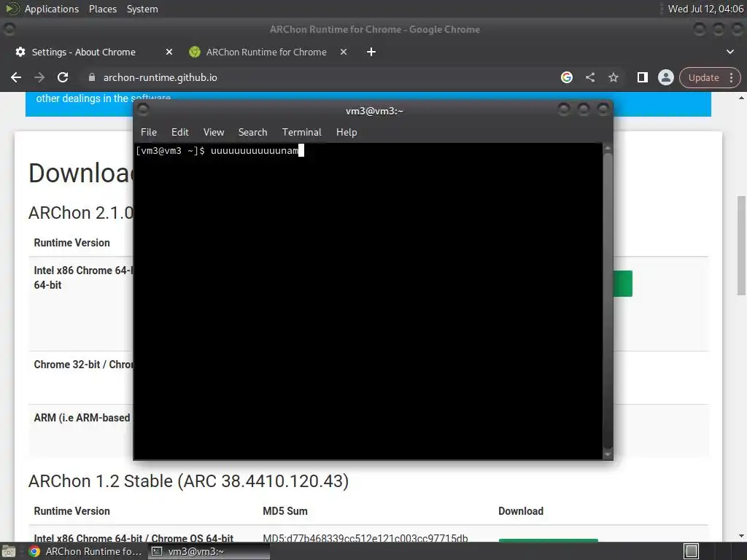This screenshot has width=747, height=560.
Task: Switch to ARChon Runtime for Chrome tab
Action: 266,52
